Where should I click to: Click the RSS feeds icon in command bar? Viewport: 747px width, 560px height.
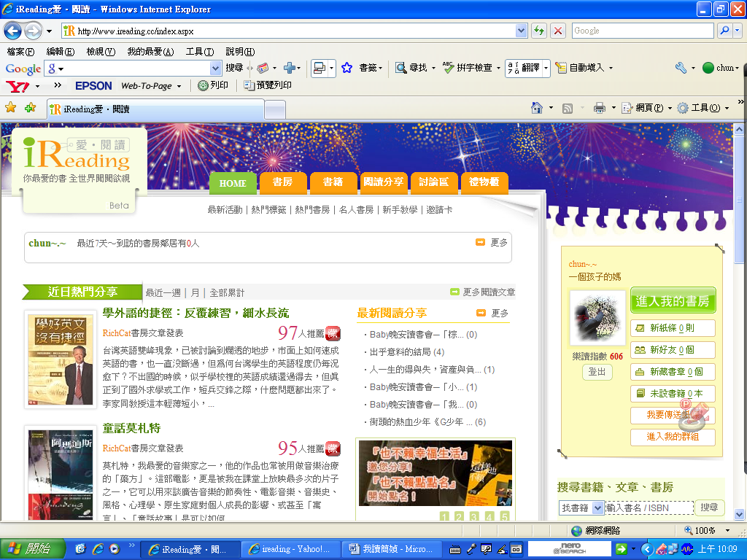(568, 109)
